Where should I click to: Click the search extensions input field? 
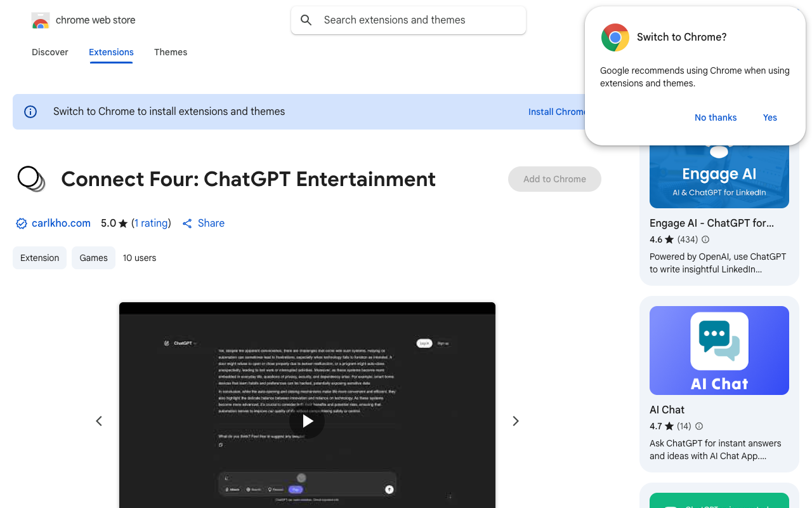point(408,20)
